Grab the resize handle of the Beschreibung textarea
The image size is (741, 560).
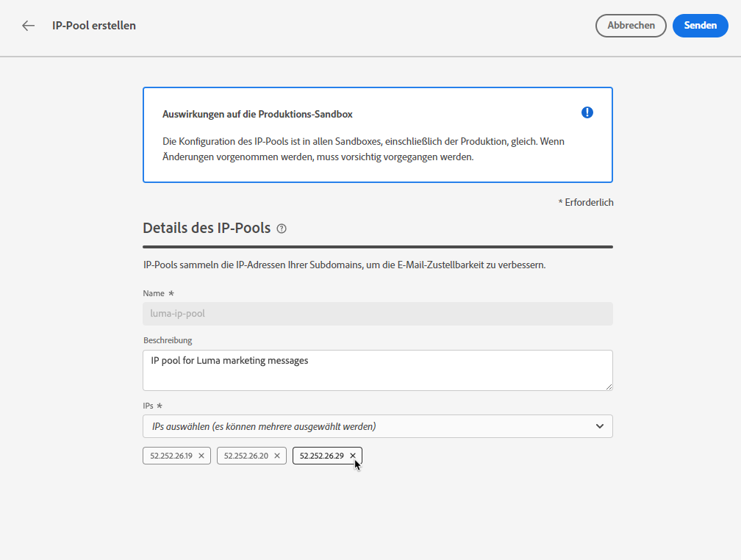click(x=608, y=386)
